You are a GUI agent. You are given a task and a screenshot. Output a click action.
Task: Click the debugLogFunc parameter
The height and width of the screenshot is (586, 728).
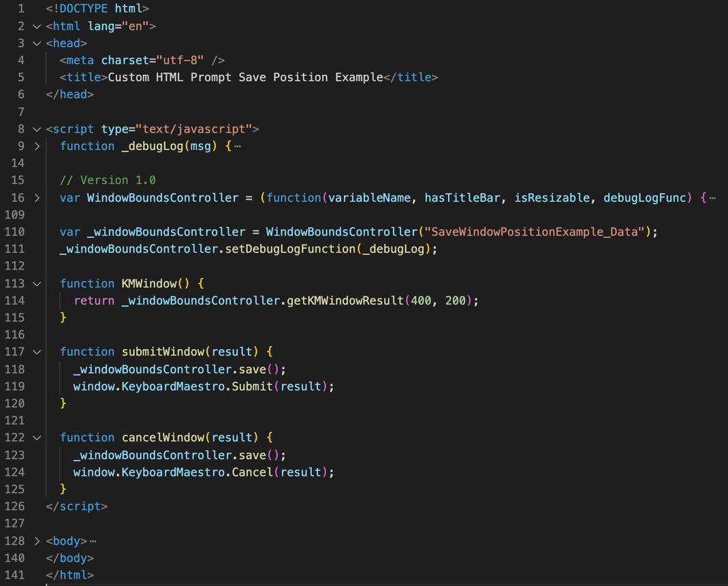click(645, 198)
